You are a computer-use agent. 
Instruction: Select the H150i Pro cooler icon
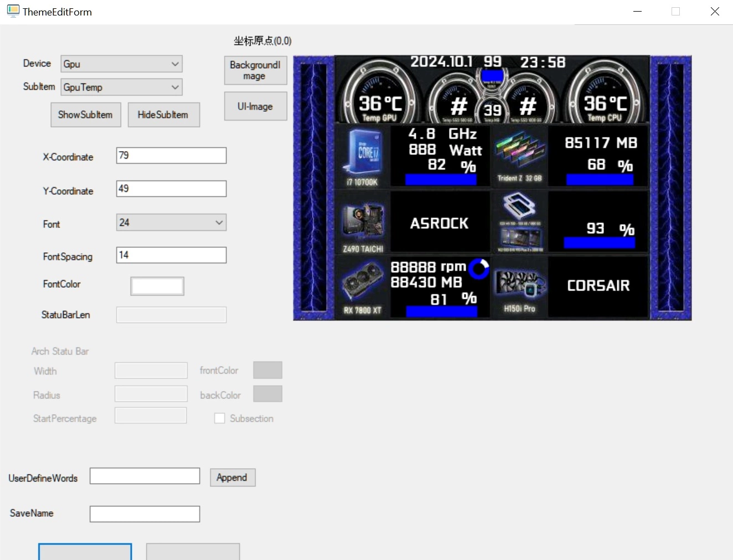519,285
